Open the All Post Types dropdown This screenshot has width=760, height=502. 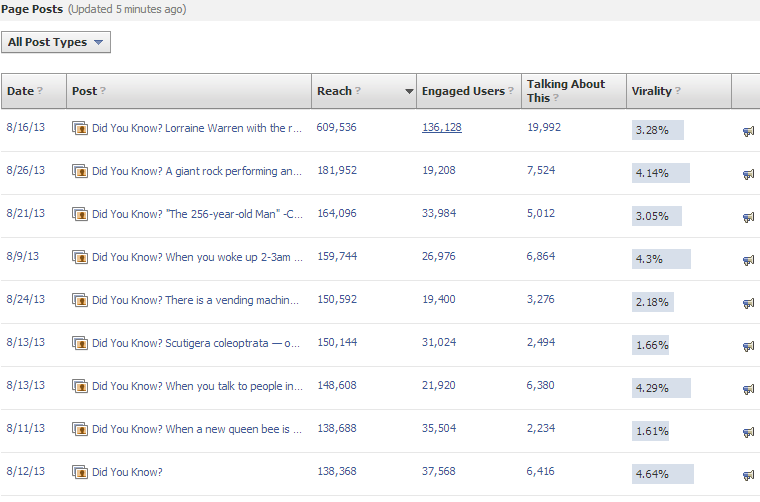[x=56, y=42]
